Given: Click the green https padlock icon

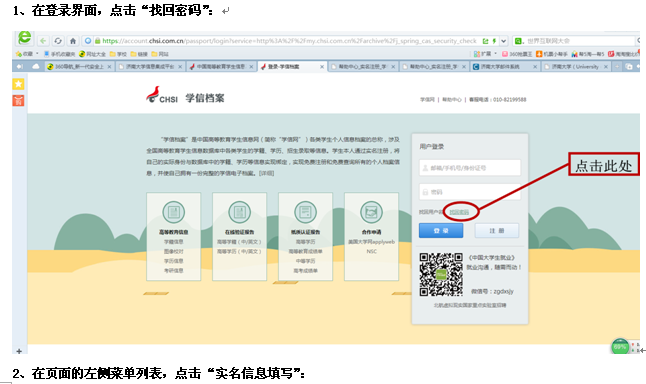Looking at the screenshot, I should (x=98, y=41).
